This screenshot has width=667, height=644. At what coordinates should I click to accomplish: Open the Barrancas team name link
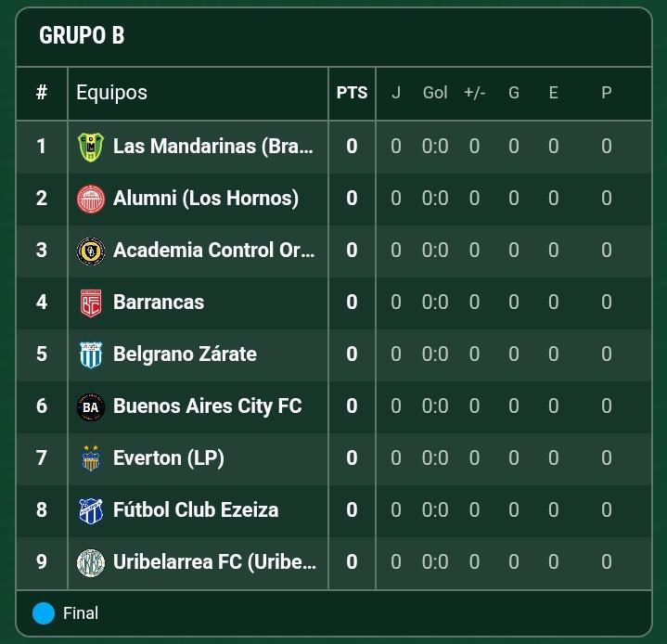tap(159, 303)
